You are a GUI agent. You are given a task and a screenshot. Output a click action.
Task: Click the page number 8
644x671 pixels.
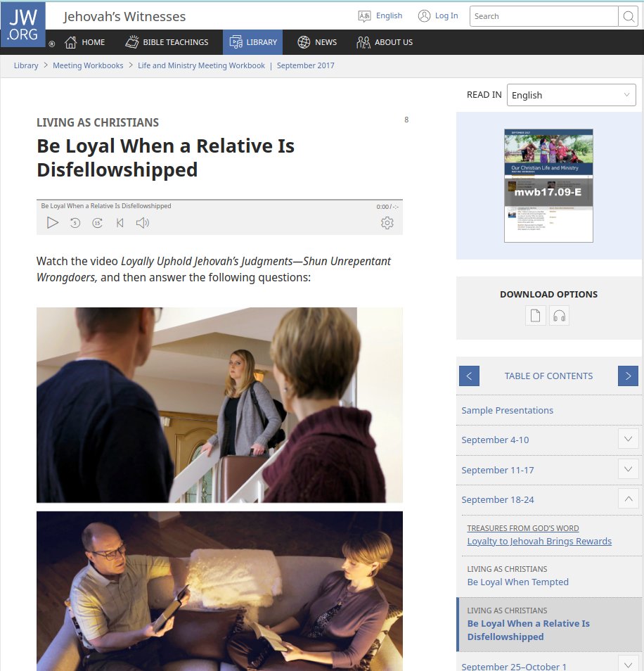(406, 120)
